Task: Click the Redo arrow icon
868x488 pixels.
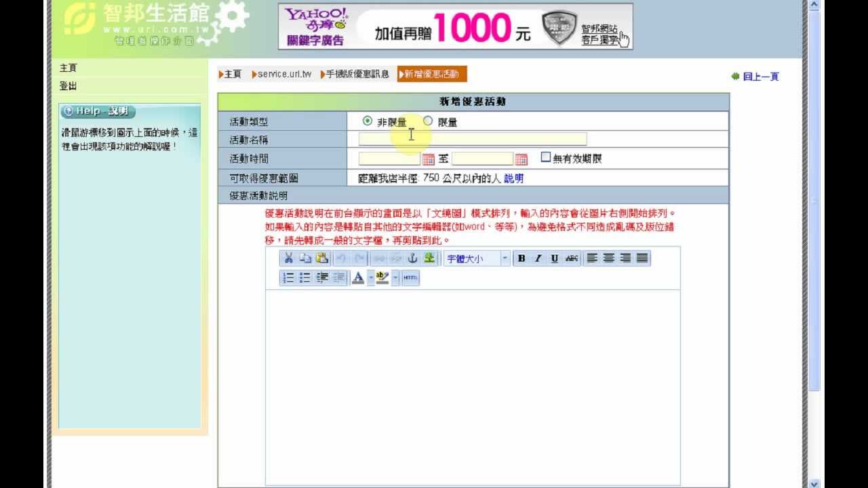Action: point(359,258)
